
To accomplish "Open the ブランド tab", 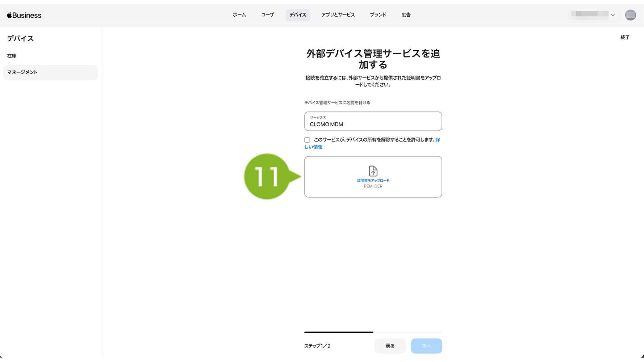I will tap(378, 15).
